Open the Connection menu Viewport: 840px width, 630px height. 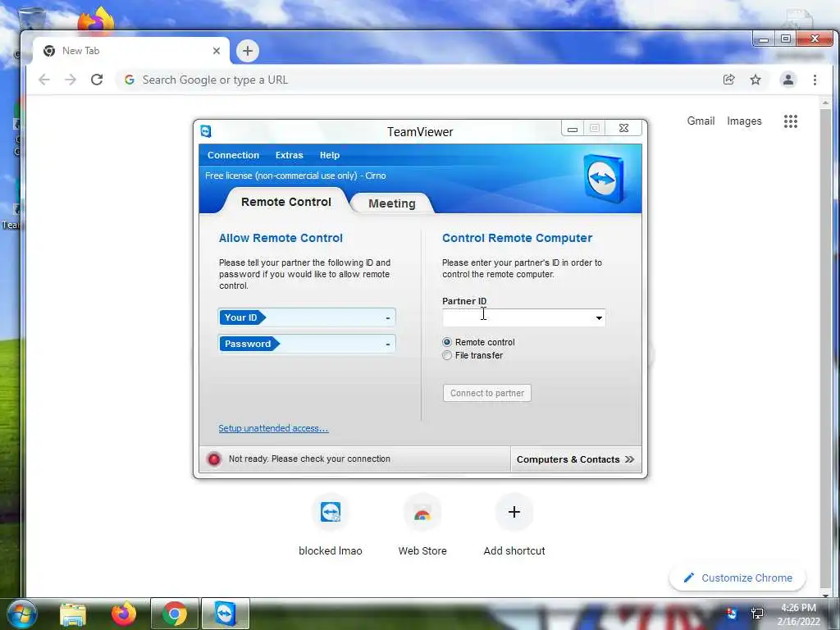point(233,155)
